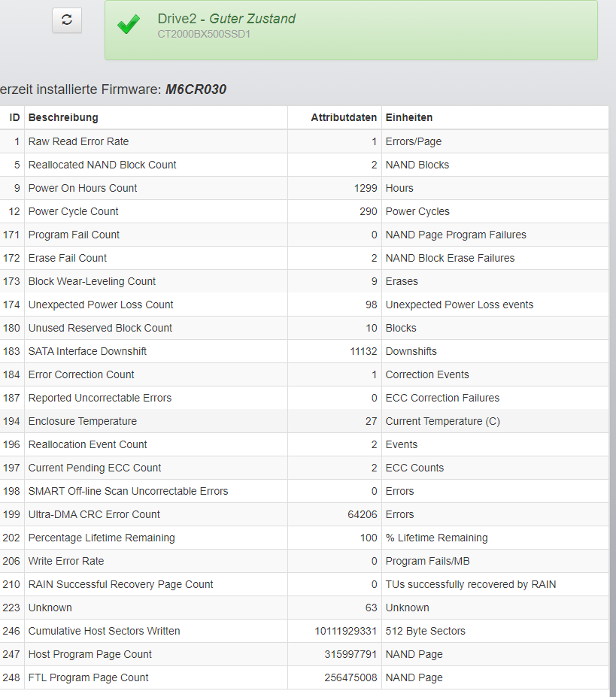616x697 pixels.
Task: Click the M6CR030 firmware version
Action: [196, 89]
